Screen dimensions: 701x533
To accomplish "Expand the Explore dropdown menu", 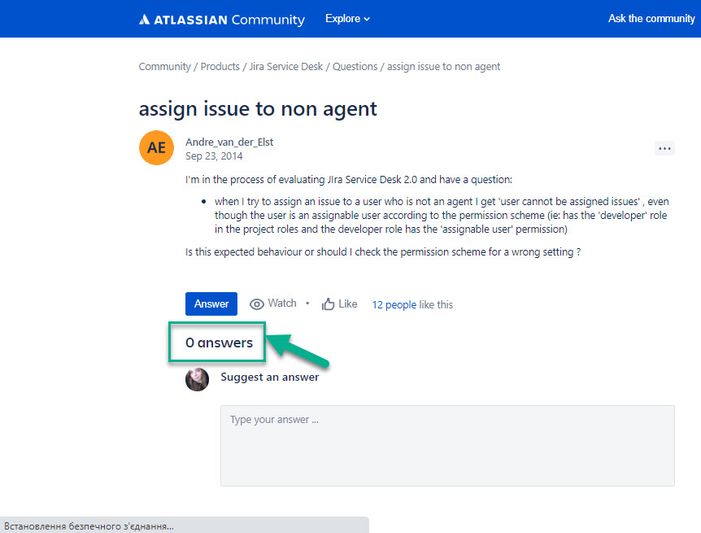I will click(x=347, y=19).
